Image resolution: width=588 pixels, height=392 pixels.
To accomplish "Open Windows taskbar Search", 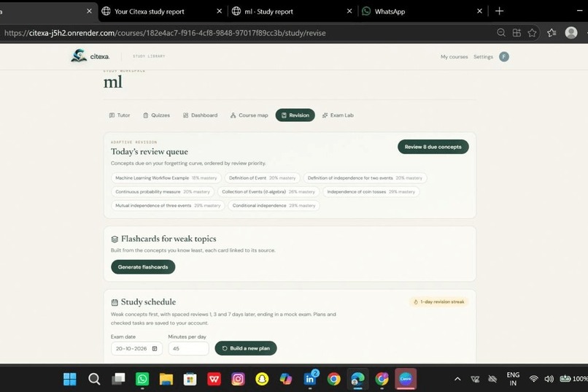I will pos(94,379).
